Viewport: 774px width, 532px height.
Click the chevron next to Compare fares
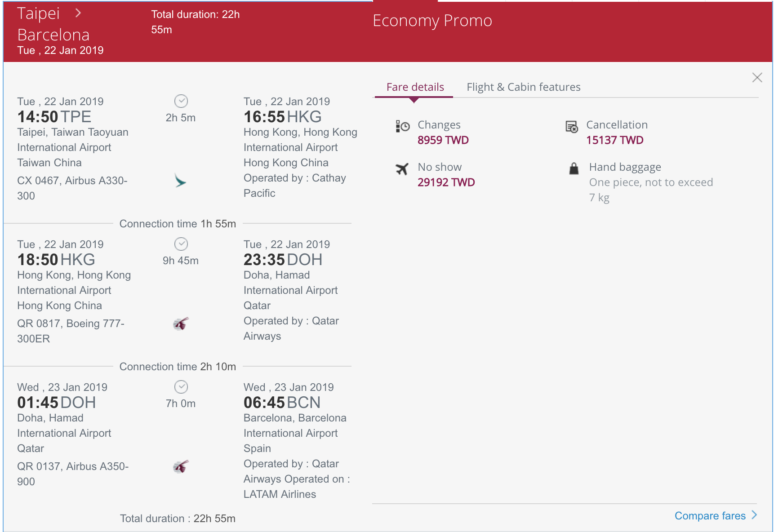click(754, 515)
